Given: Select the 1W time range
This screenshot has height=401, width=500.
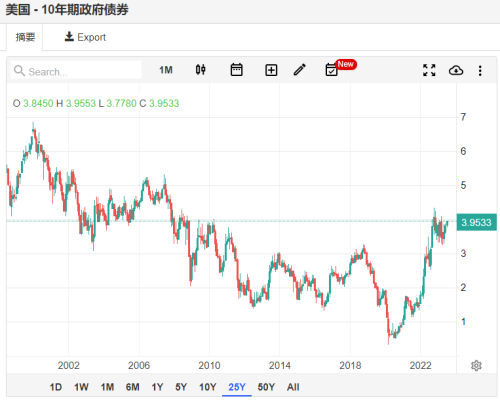Looking at the screenshot, I should (81, 387).
